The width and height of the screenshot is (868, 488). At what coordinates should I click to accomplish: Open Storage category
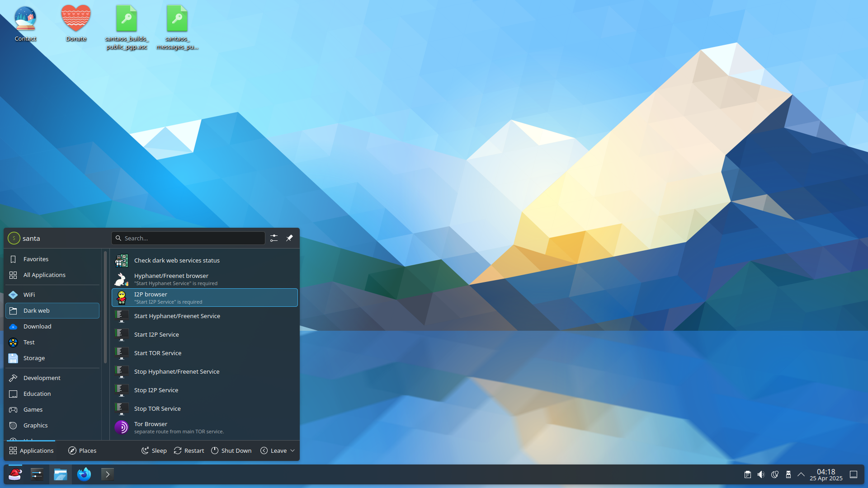point(52,358)
